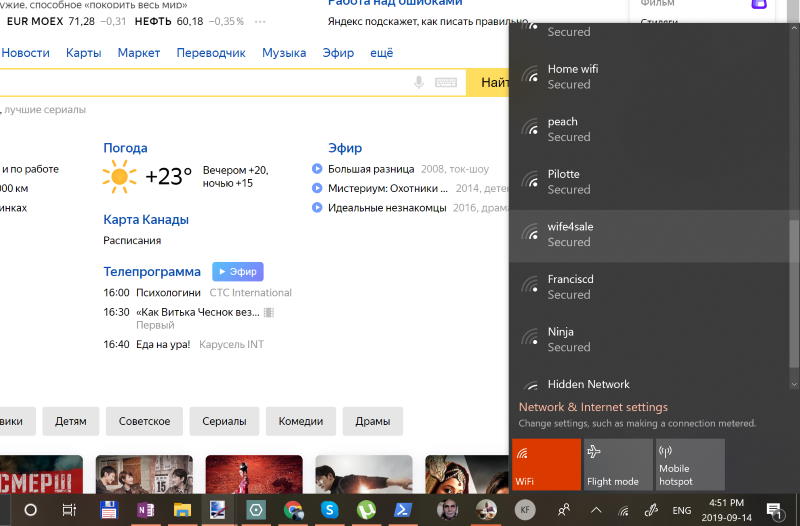Toggle the WiFi quick action tile
800x526 pixels.
point(546,464)
